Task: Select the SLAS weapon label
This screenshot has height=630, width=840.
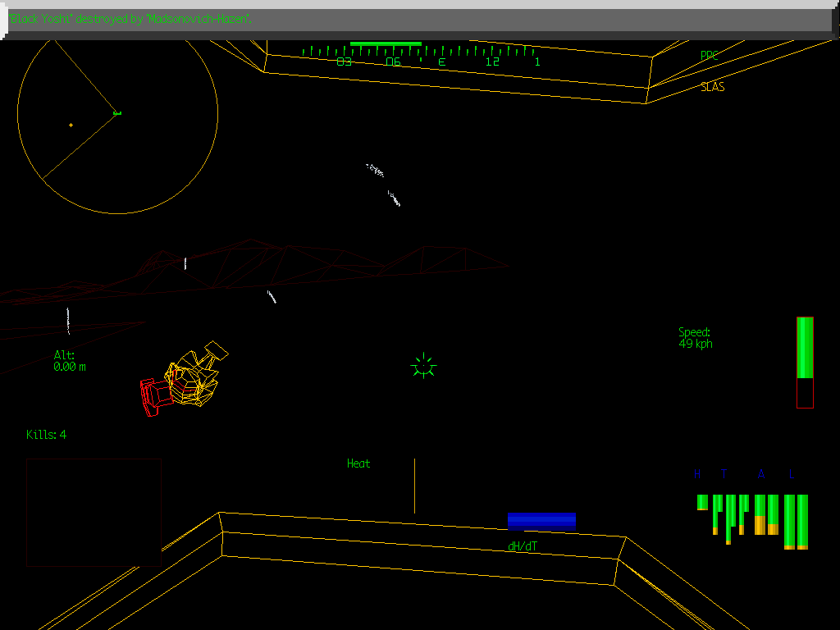Action: point(712,87)
